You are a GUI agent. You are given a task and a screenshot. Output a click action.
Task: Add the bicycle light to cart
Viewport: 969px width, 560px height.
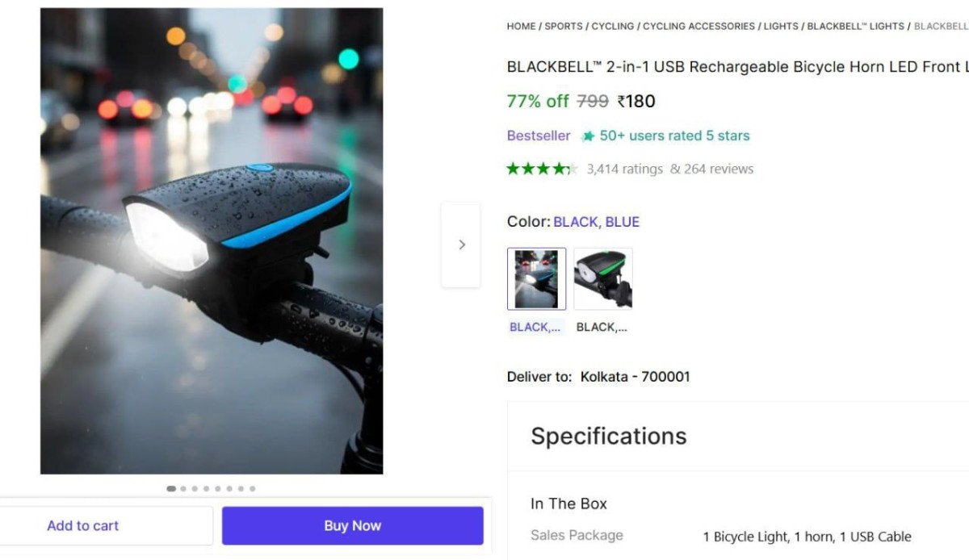click(82, 525)
